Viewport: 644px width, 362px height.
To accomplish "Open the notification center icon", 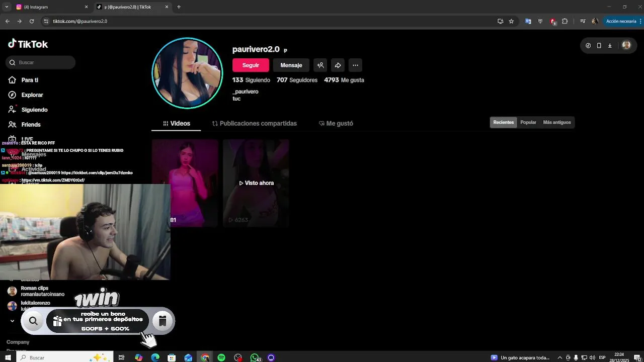I will [637, 357].
